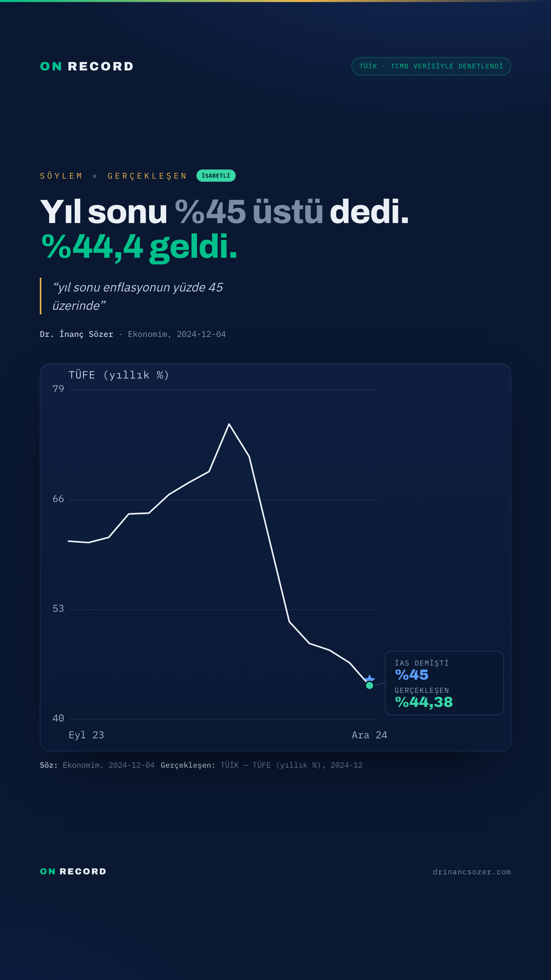Click the × separator between SÖYLEM and GERÇEKLEŞEN
The image size is (551, 980).
click(x=95, y=176)
